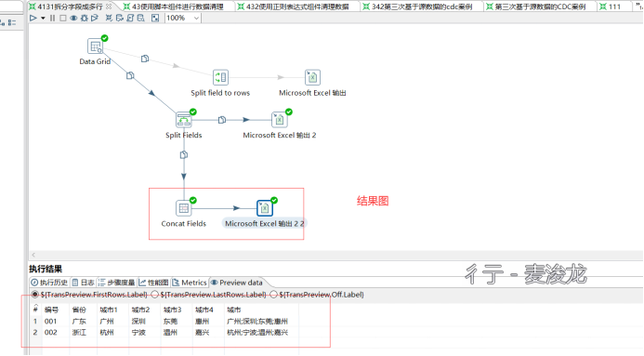644x356 pixels.
Task: Close the 4131 transformation tab
Action: (109, 7)
